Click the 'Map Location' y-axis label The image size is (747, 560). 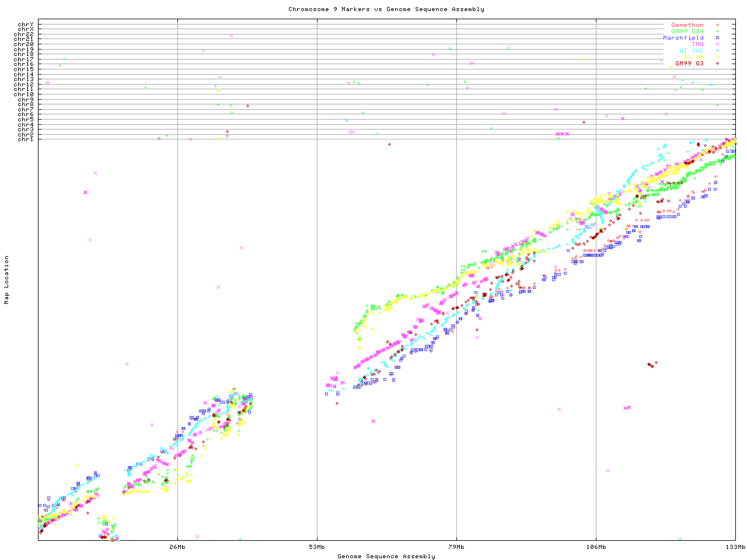coord(7,280)
